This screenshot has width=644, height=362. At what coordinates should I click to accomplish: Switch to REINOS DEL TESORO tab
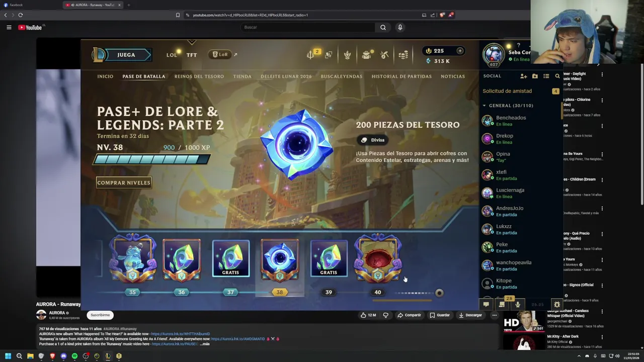pos(199,76)
